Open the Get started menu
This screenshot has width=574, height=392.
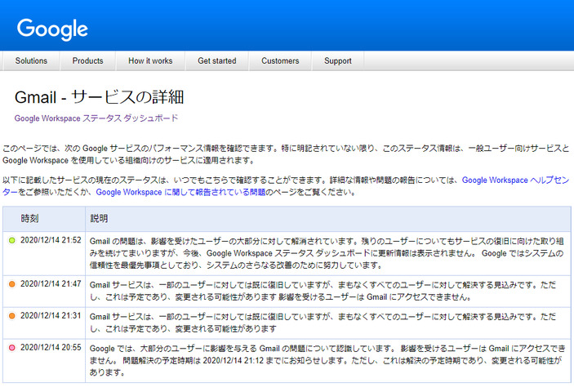(216, 60)
